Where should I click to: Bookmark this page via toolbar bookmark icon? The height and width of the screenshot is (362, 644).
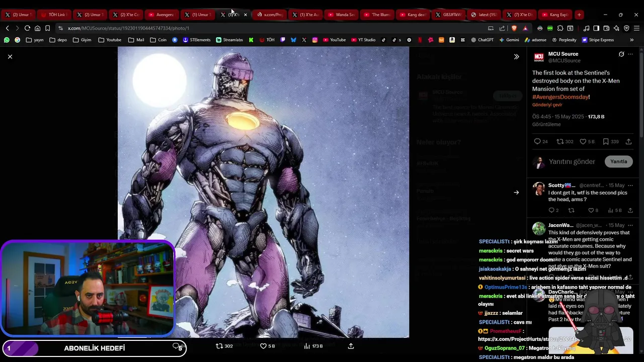47,28
